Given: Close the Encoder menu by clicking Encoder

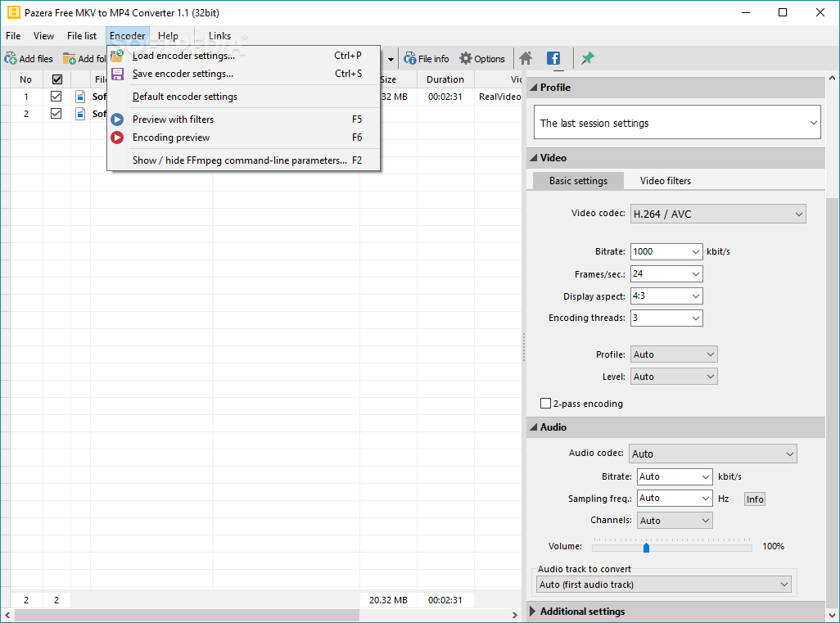Looking at the screenshot, I should tap(128, 36).
